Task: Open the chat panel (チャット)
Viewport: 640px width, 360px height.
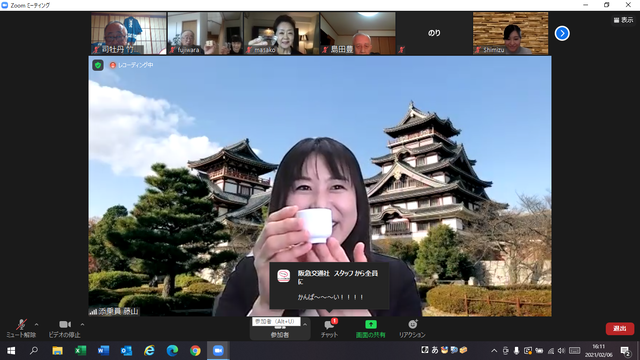Action: click(329, 329)
